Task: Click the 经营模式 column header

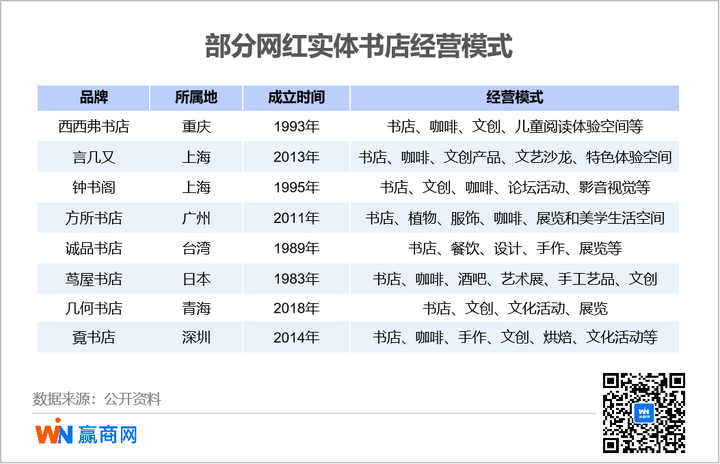Action: click(515, 97)
